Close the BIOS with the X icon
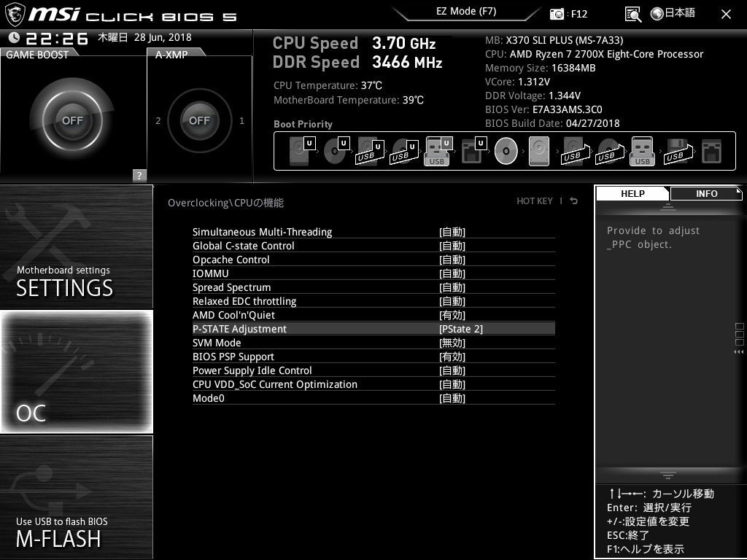Image resolution: width=747 pixels, height=560 pixels. coord(726,14)
